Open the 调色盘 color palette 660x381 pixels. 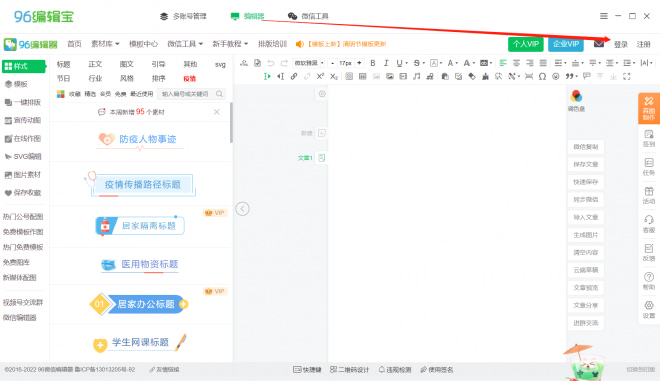(576, 100)
